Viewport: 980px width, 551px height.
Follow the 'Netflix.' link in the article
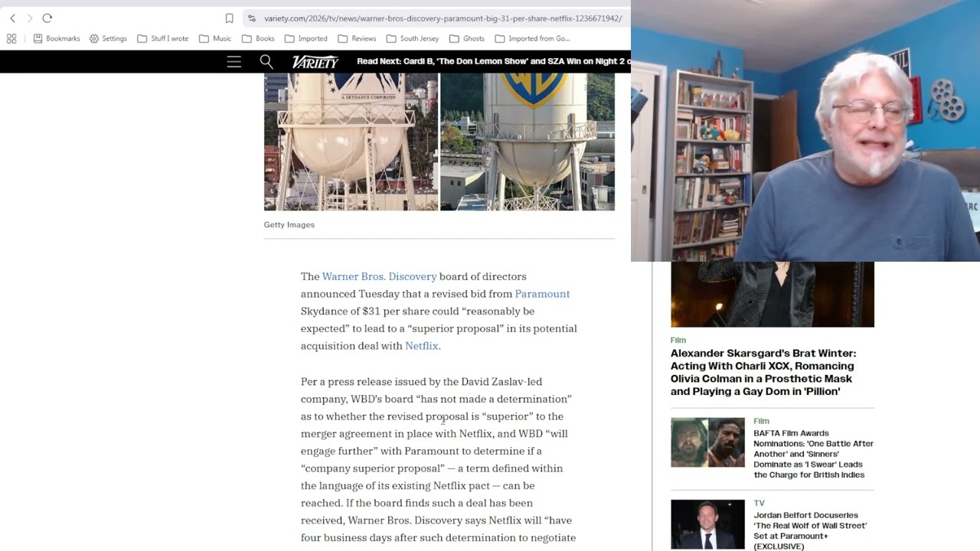(423, 346)
